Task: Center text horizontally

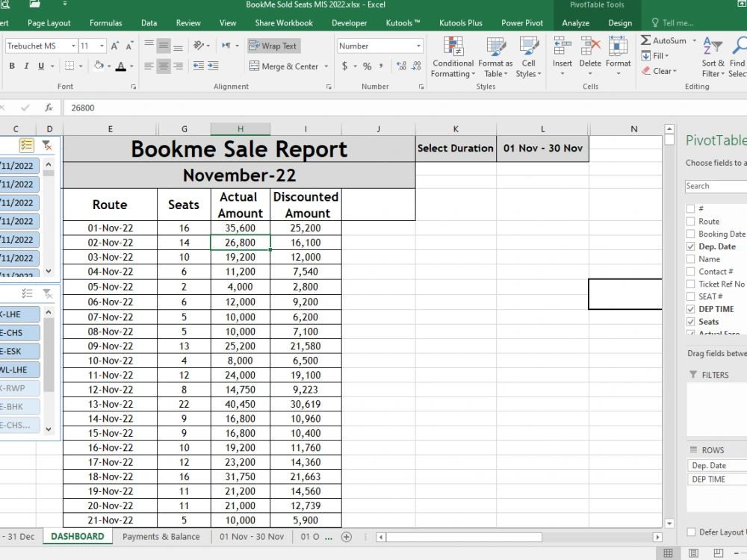Action: click(164, 66)
